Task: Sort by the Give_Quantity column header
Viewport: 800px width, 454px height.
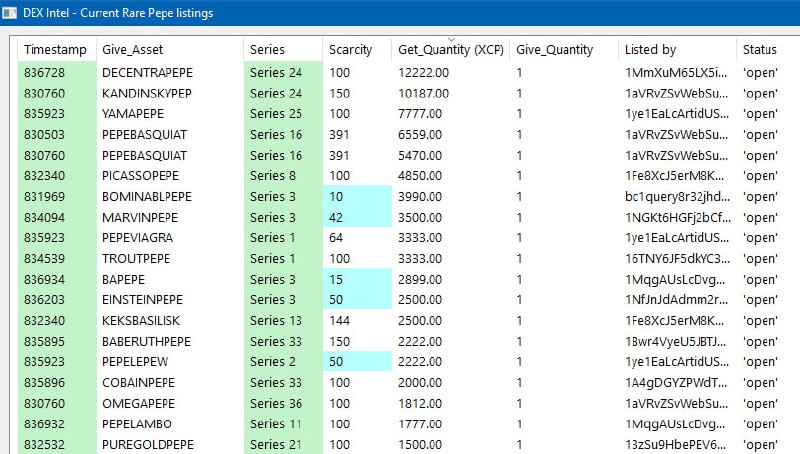Action: pyautogui.click(x=564, y=49)
